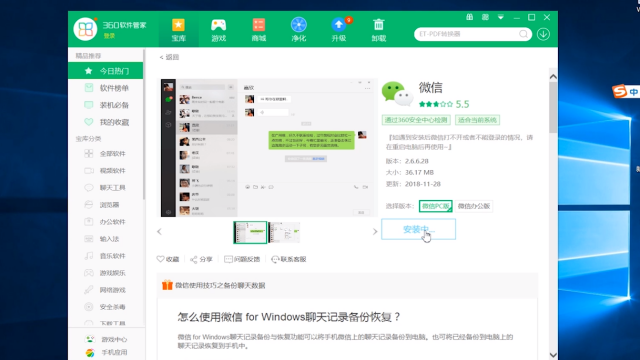
Task: Select 今日热门 in the sidebar
Action: pos(105,71)
